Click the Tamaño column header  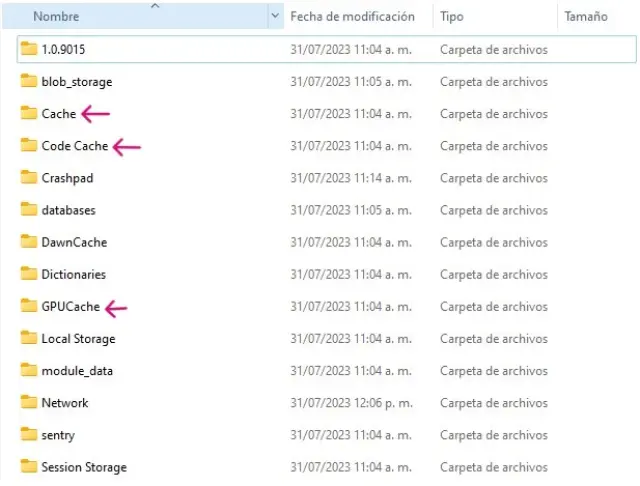pyautogui.click(x=585, y=17)
